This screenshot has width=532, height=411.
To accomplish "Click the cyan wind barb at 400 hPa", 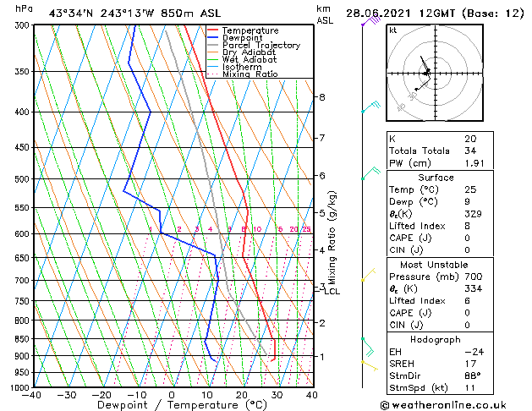I will 370,107.
